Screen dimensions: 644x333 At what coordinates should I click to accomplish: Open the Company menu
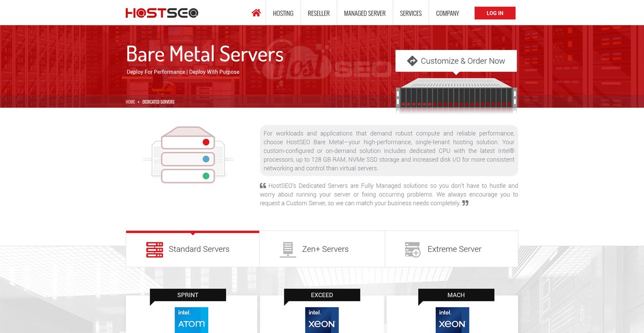click(x=448, y=13)
